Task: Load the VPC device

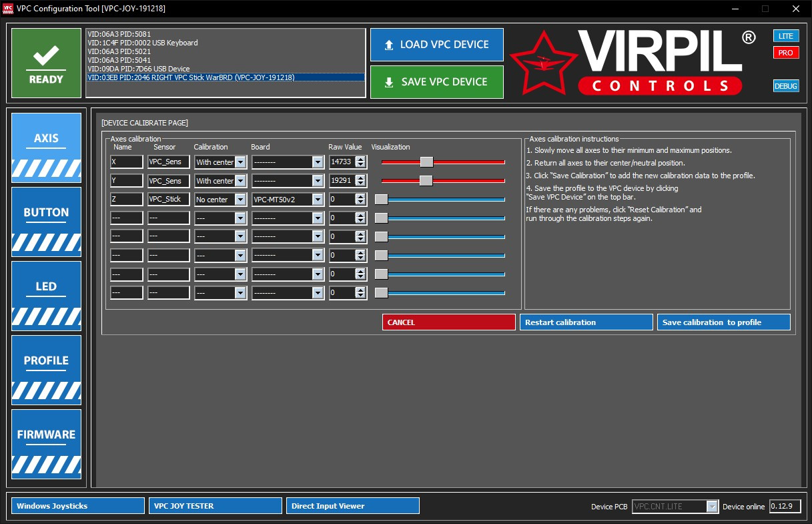Action: 436,45
